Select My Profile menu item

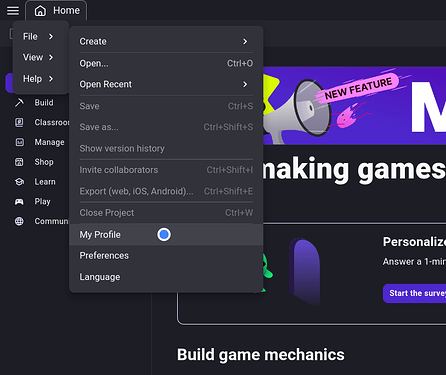point(166,235)
